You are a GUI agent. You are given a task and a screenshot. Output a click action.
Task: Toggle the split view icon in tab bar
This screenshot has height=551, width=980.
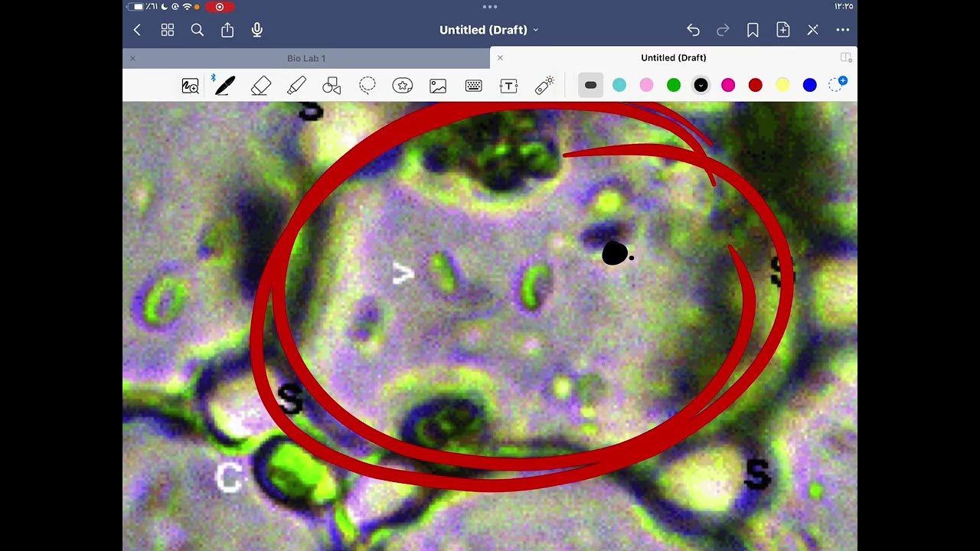[x=846, y=57]
